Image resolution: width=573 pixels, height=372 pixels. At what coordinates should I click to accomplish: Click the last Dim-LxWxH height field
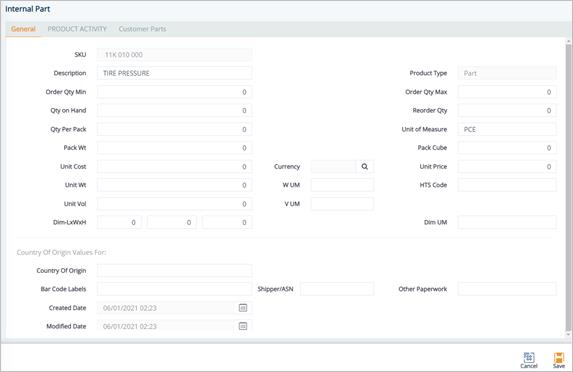(x=227, y=222)
